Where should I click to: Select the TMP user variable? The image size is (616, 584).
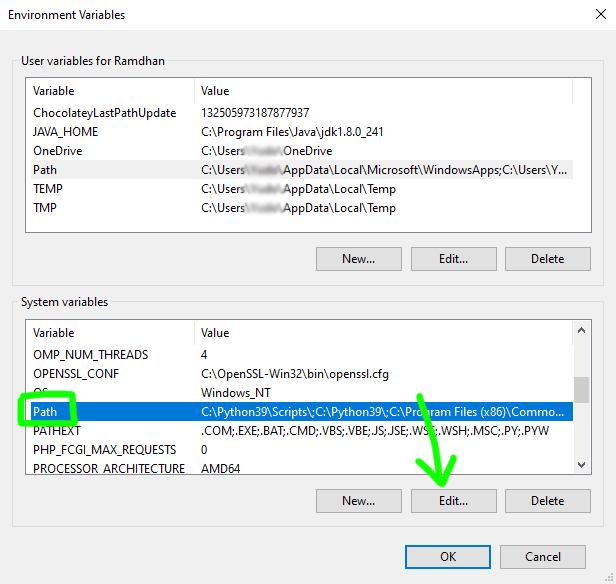46,208
